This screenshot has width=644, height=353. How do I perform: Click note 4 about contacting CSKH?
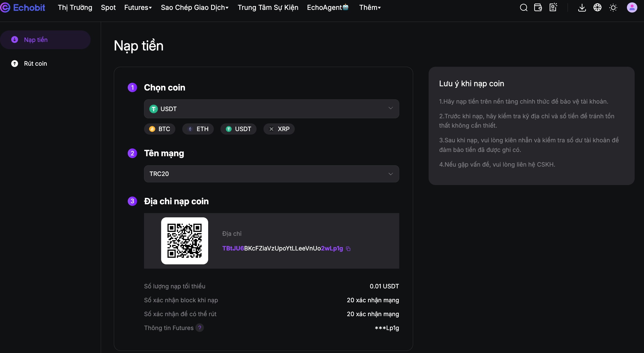pos(497,164)
